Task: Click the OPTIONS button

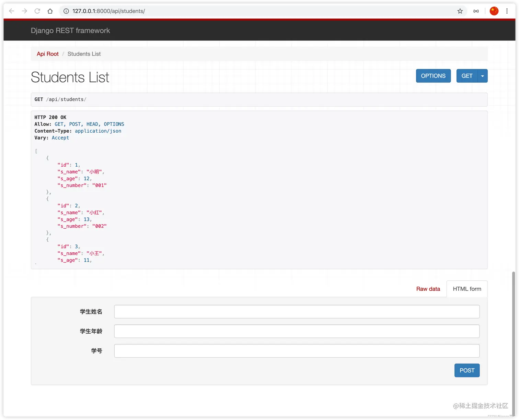Action: tap(433, 76)
